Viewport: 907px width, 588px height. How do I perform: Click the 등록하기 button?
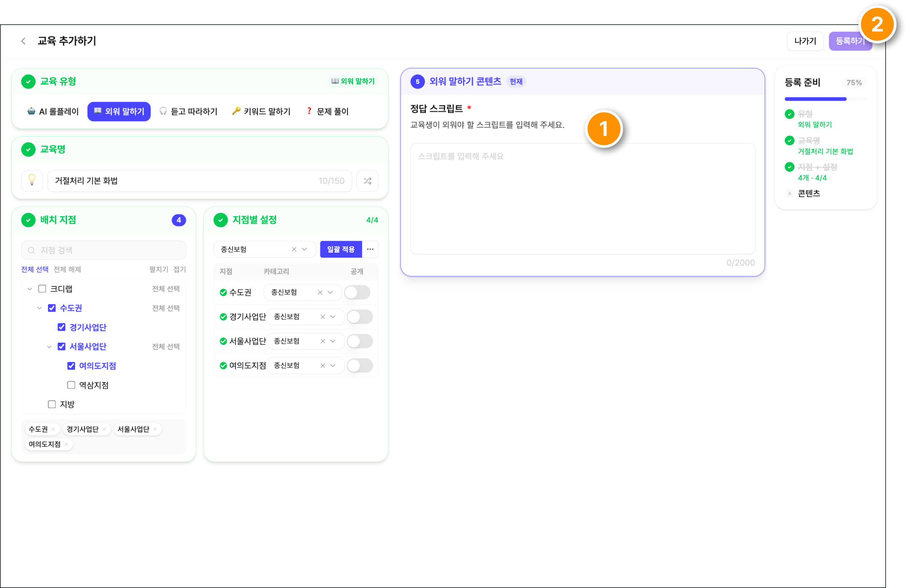850,41
